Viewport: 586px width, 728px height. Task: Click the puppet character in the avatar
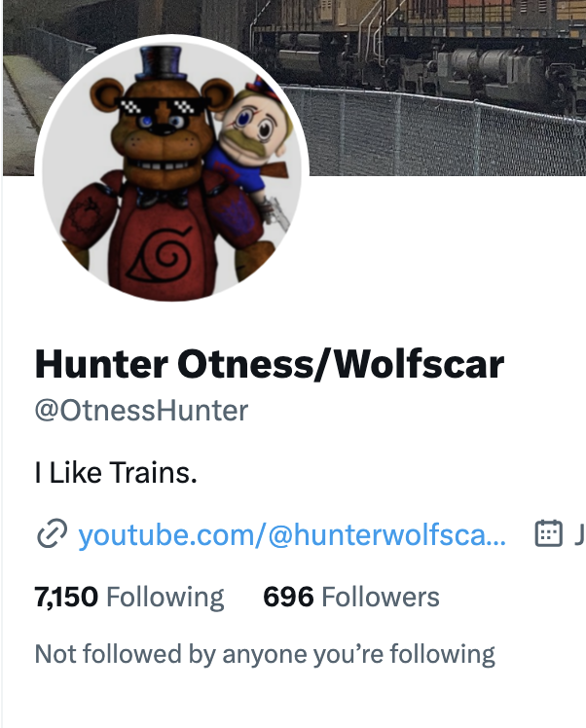pyautogui.click(x=252, y=150)
